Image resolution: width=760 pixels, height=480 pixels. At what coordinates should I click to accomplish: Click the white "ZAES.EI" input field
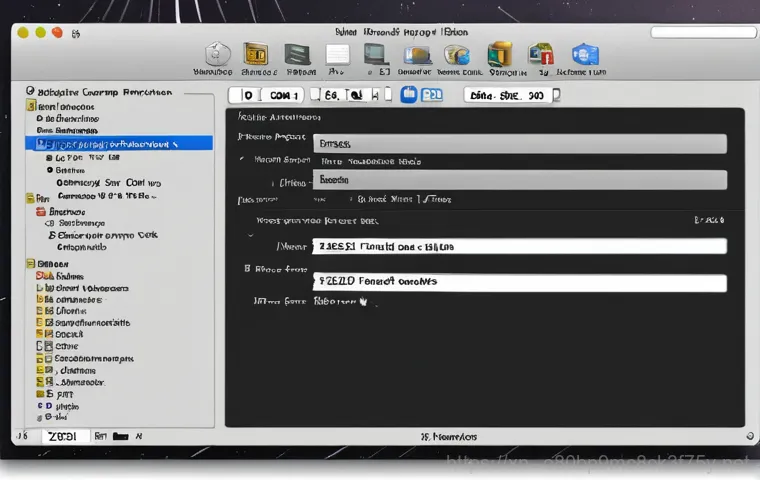[519, 246]
